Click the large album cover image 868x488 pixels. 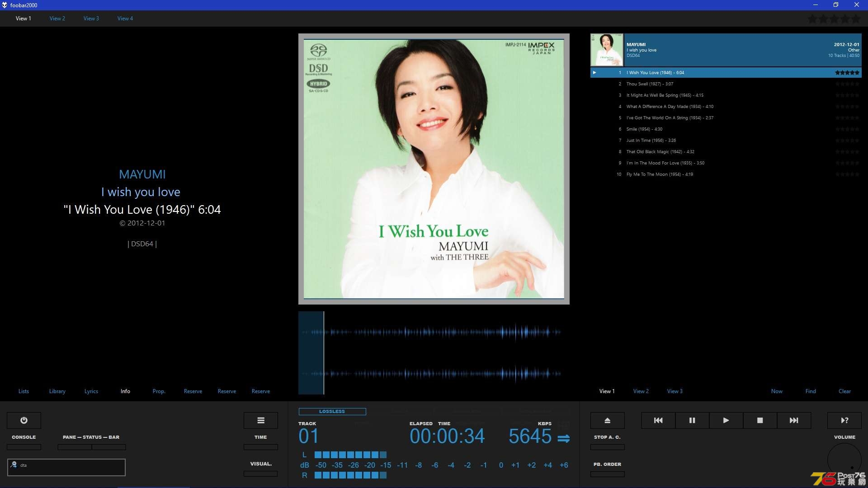pos(434,169)
